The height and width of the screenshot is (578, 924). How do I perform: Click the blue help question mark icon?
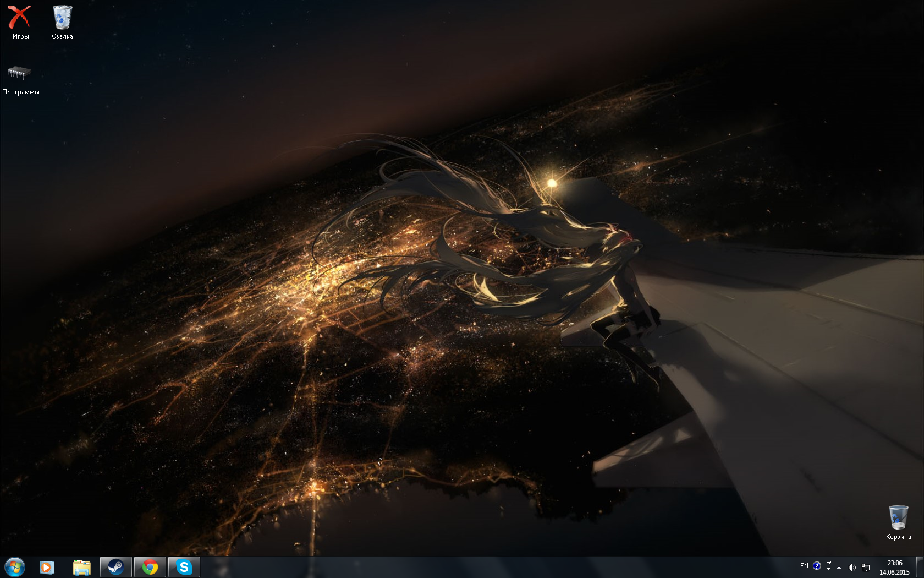817,566
